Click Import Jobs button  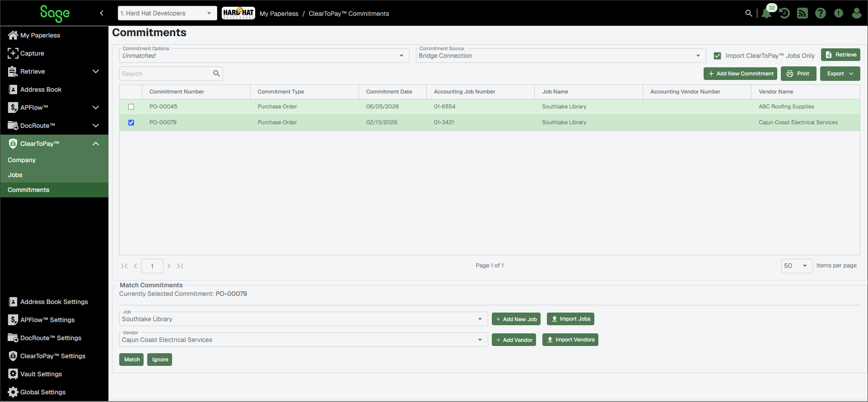[570, 319]
